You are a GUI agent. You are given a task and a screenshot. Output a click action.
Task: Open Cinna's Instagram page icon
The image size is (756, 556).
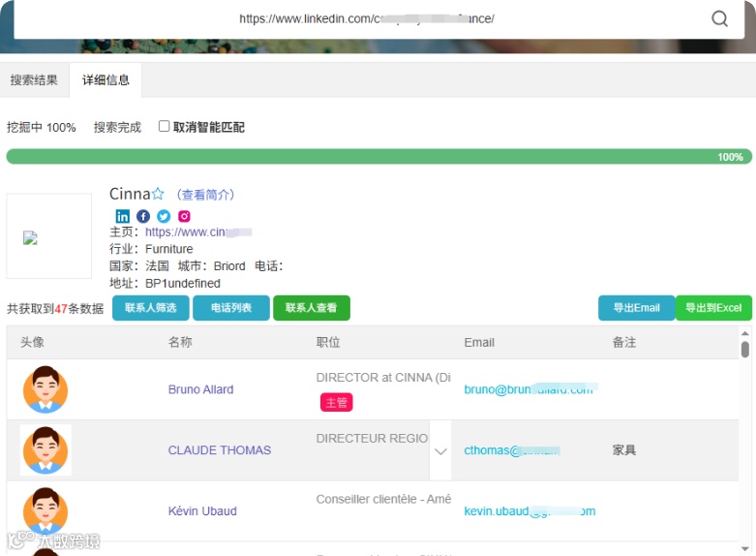[x=184, y=216]
